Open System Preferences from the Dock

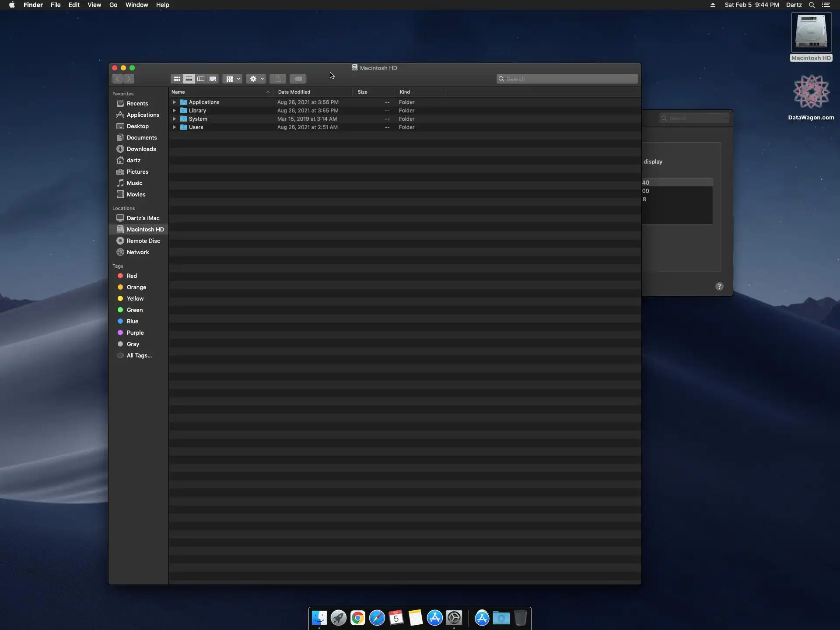point(454,618)
